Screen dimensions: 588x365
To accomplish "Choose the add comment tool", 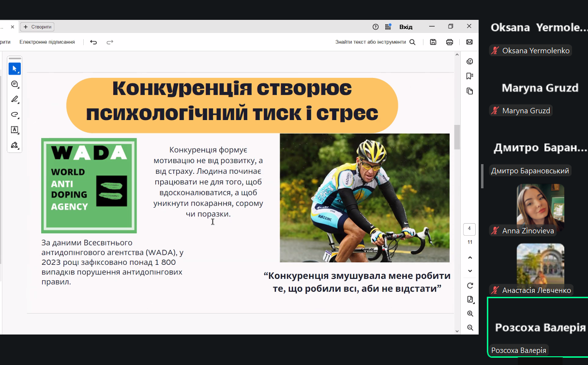I will 15,84.
